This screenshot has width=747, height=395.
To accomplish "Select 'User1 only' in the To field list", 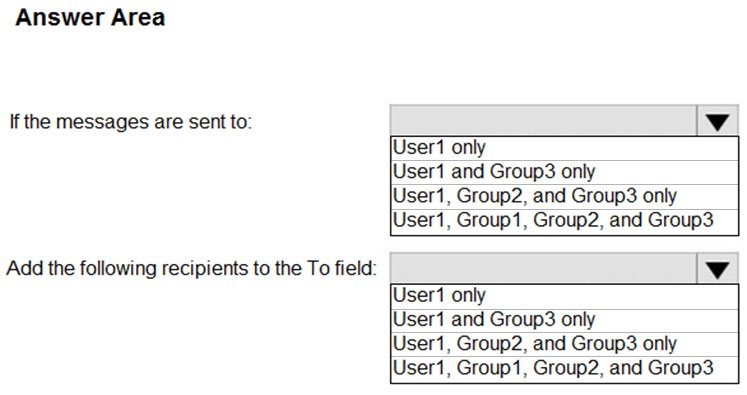I will coord(565,296).
